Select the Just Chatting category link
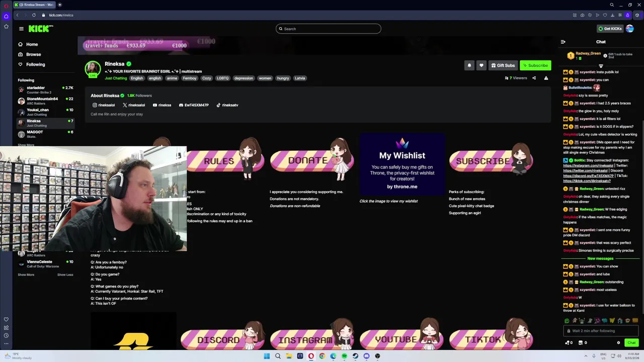This screenshot has height=362, width=644. [x=116, y=78]
